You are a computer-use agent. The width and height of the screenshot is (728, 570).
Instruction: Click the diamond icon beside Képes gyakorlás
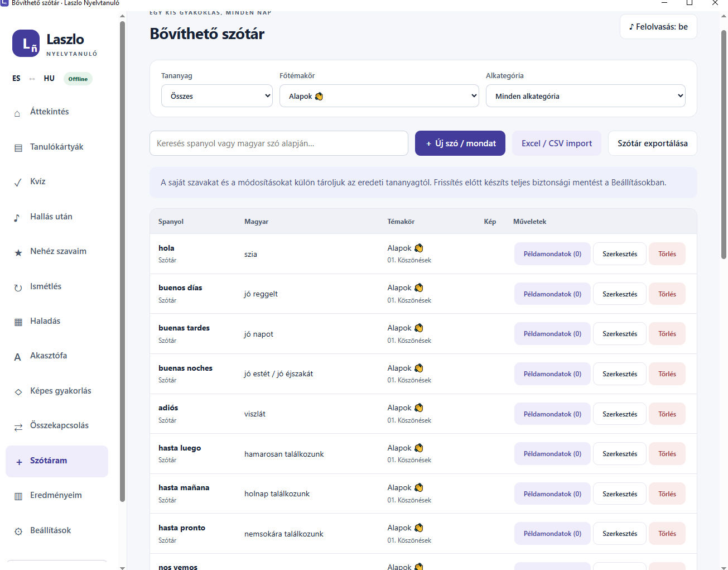[x=18, y=392]
